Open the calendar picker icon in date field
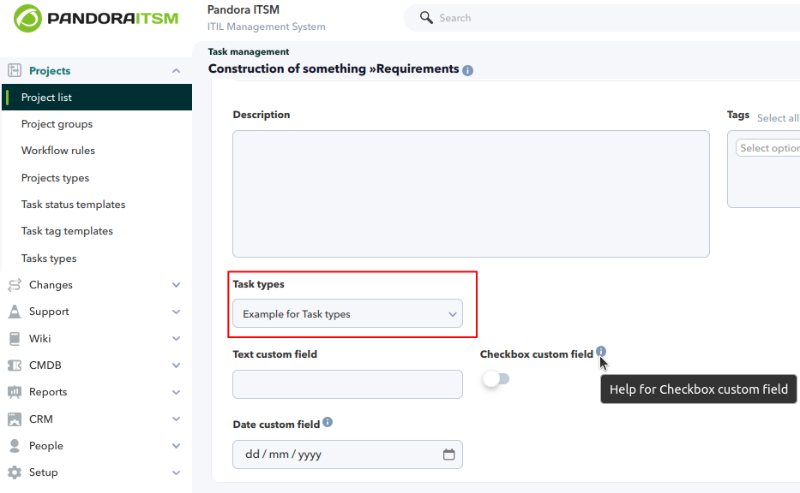This screenshot has height=493, width=800. pyautogui.click(x=448, y=454)
